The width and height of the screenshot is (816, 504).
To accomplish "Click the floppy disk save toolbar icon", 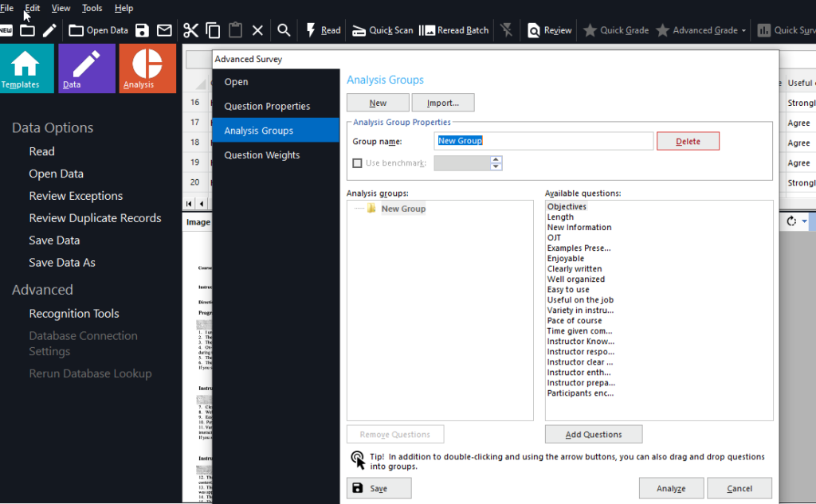I will click(x=142, y=30).
